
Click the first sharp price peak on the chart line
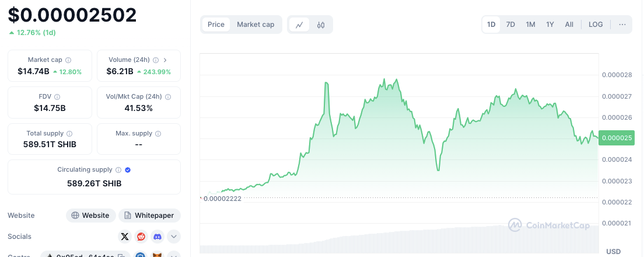tap(327, 83)
